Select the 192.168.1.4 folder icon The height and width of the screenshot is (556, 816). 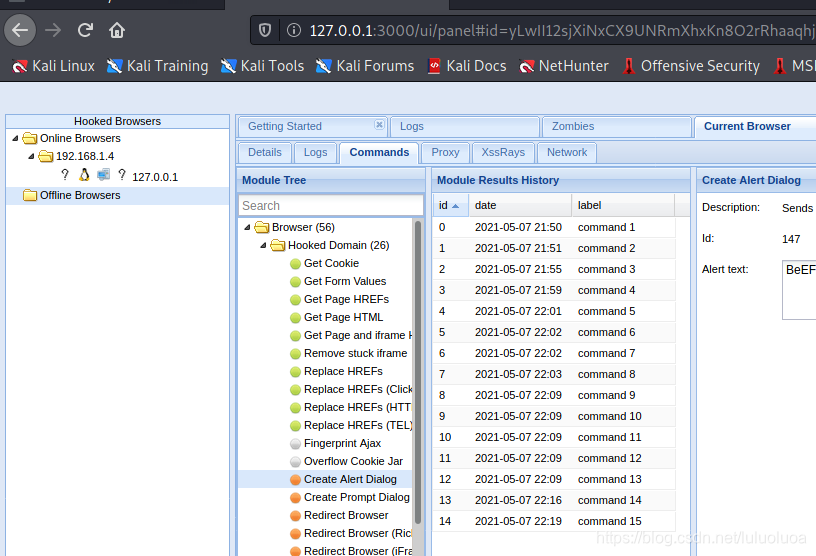click(x=46, y=156)
